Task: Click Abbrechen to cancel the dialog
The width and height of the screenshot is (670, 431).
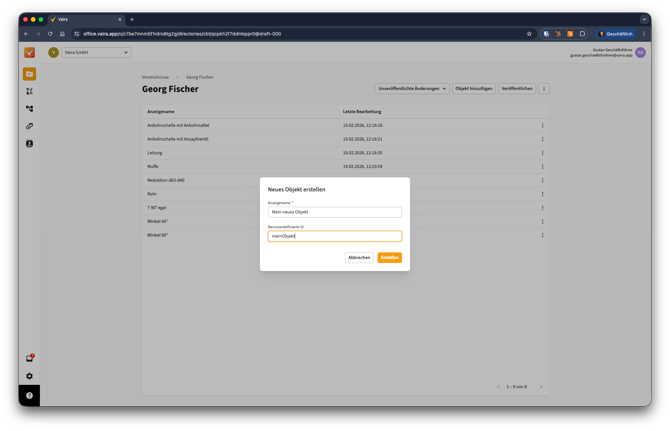Action: click(359, 257)
